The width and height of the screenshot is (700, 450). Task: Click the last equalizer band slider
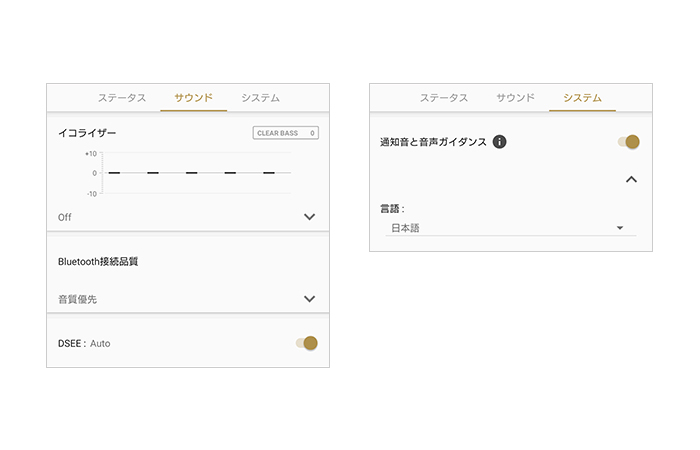coord(268,173)
